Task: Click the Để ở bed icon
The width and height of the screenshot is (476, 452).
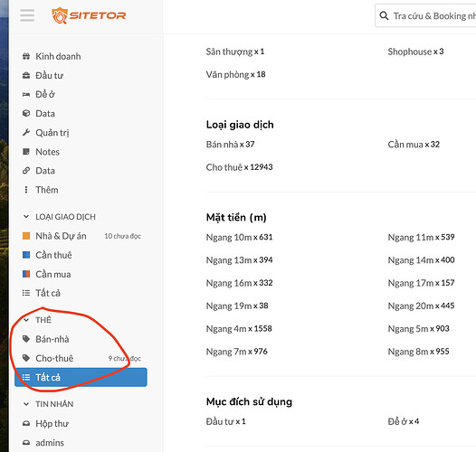Action: [x=26, y=94]
